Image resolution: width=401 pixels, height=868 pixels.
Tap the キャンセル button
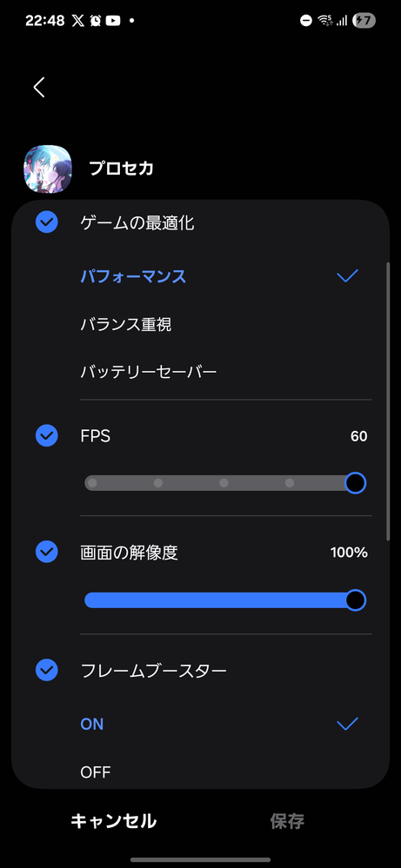click(114, 821)
